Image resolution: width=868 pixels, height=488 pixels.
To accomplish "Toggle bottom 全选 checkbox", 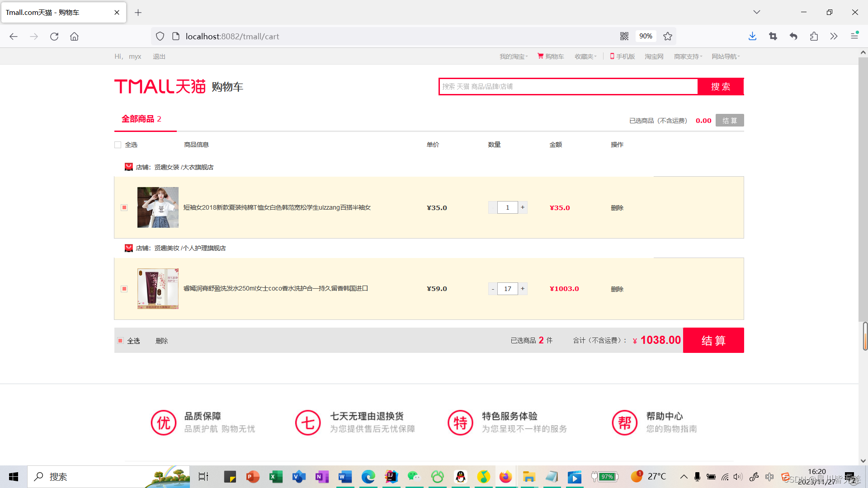I will (x=120, y=341).
